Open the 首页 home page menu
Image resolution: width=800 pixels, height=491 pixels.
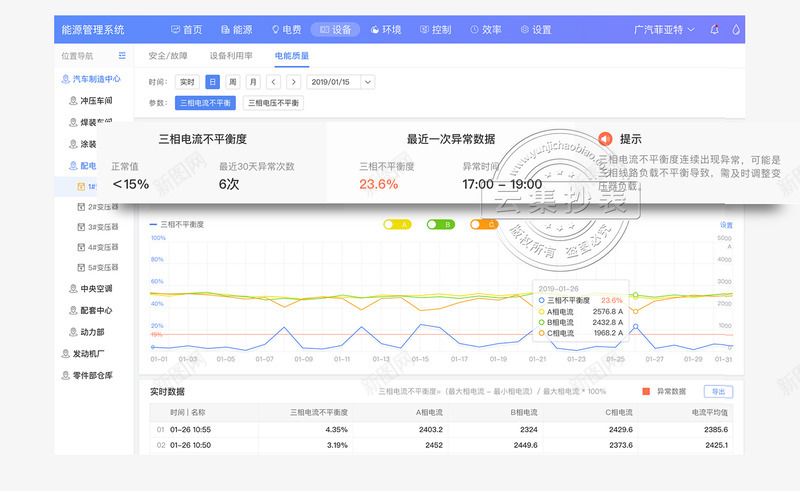click(x=186, y=30)
